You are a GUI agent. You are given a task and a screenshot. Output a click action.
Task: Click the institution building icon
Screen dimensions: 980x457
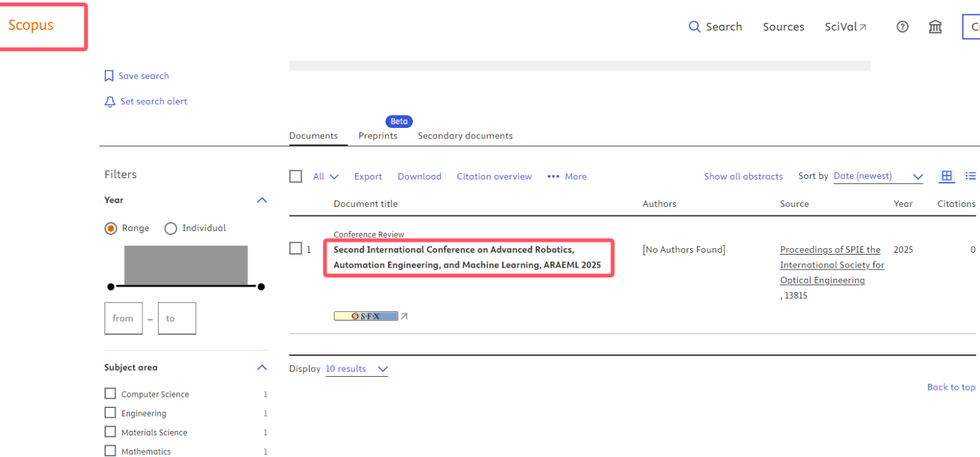coord(936,27)
